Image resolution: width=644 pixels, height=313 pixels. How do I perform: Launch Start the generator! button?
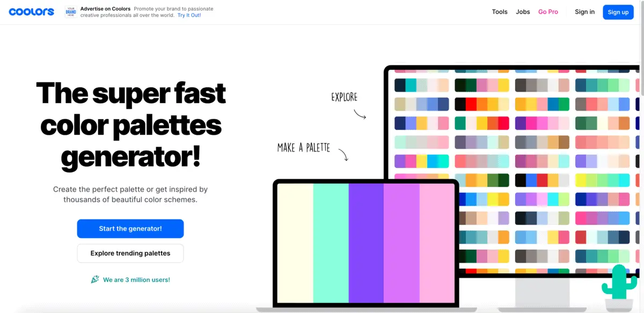pos(130,229)
